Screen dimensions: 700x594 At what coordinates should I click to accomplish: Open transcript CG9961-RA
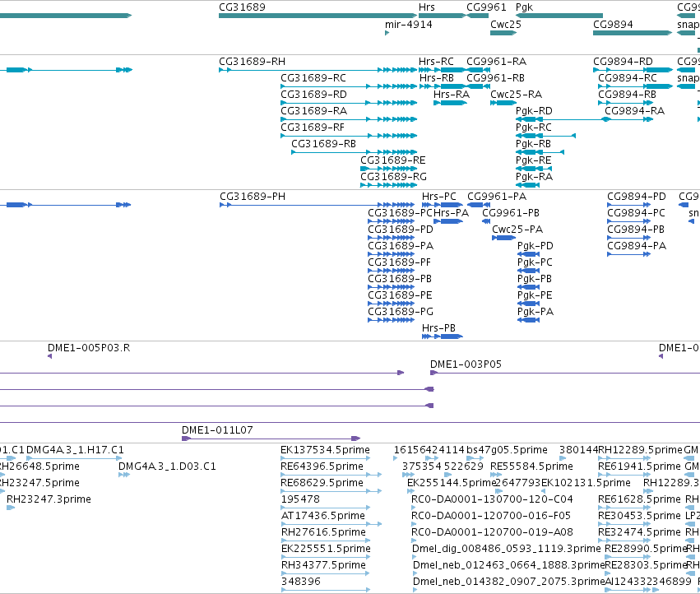[x=496, y=61]
